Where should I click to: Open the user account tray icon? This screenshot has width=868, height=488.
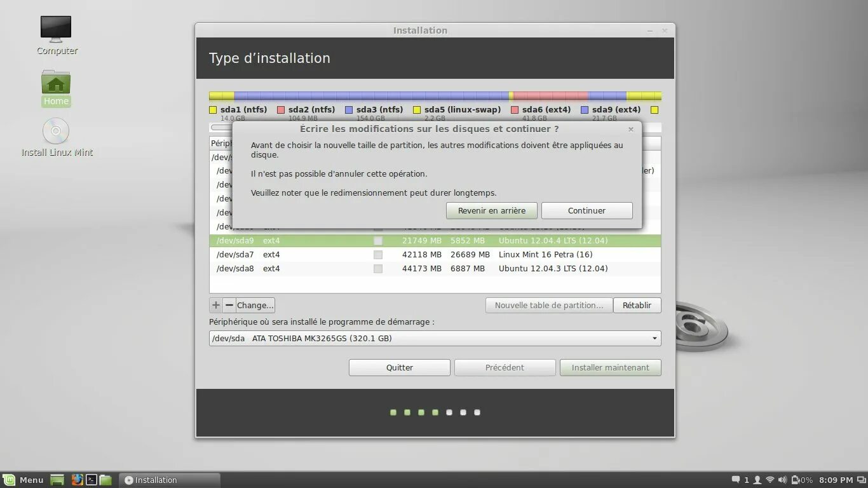(757, 480)
